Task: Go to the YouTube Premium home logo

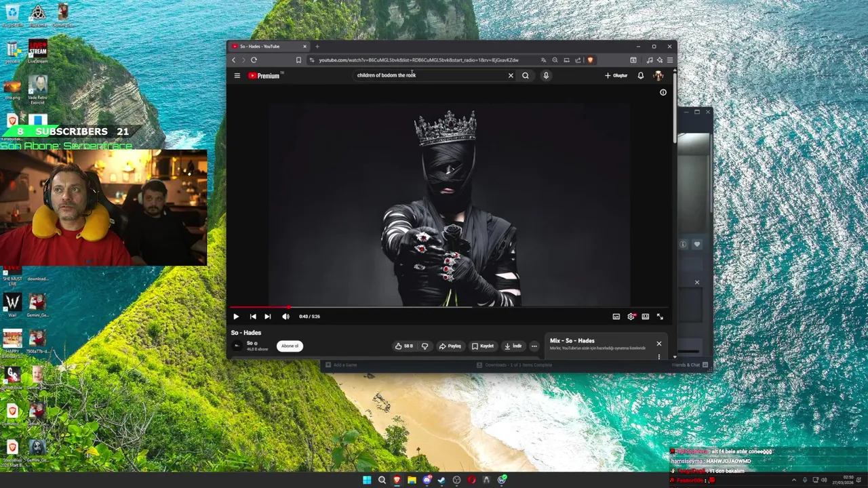Action: (x=264, y=75)
